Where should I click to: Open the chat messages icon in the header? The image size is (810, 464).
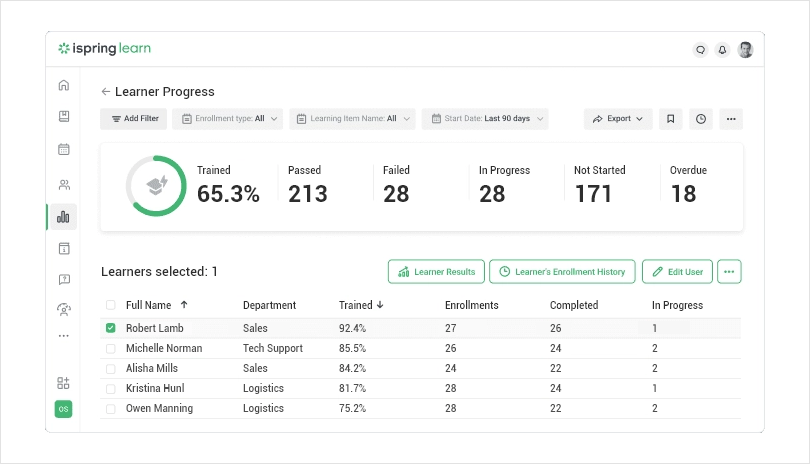point(700,49)
